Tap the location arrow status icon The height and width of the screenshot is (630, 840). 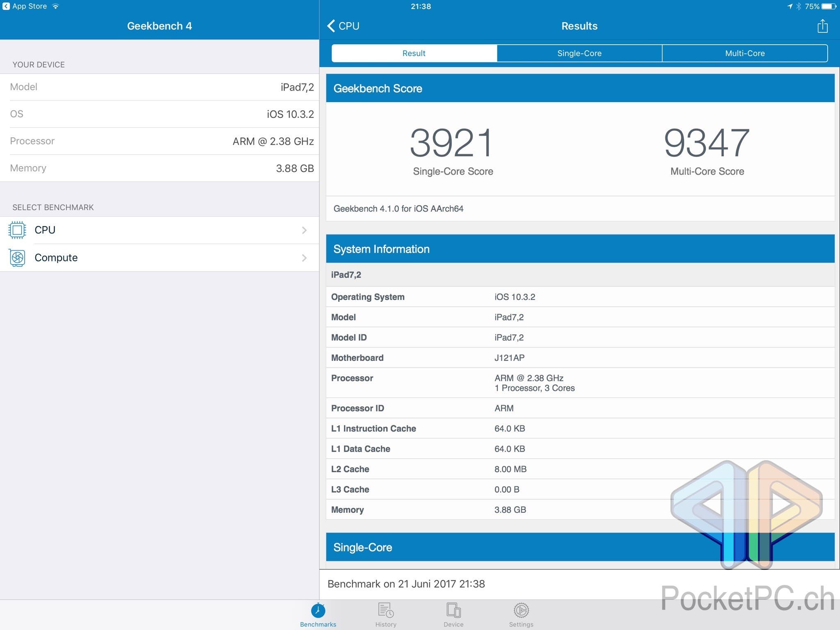(x=790, y=6)
